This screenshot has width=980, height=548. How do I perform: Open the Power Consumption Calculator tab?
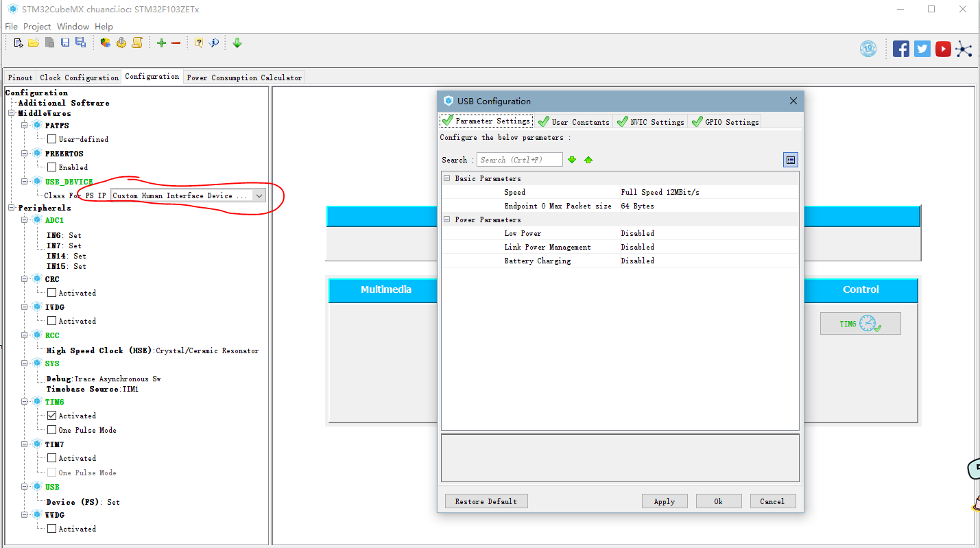(x=244, y=78)
